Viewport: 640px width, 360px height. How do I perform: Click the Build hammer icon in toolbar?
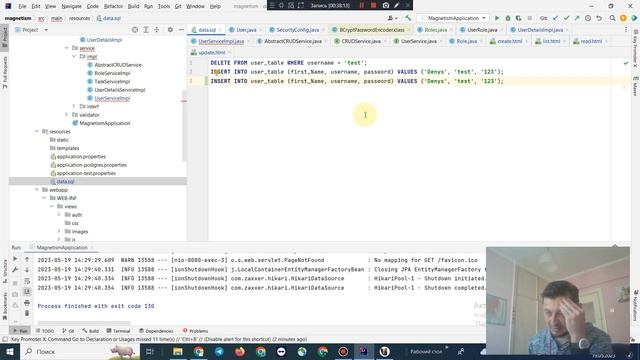pyautogui.click(x=408, y=18)
